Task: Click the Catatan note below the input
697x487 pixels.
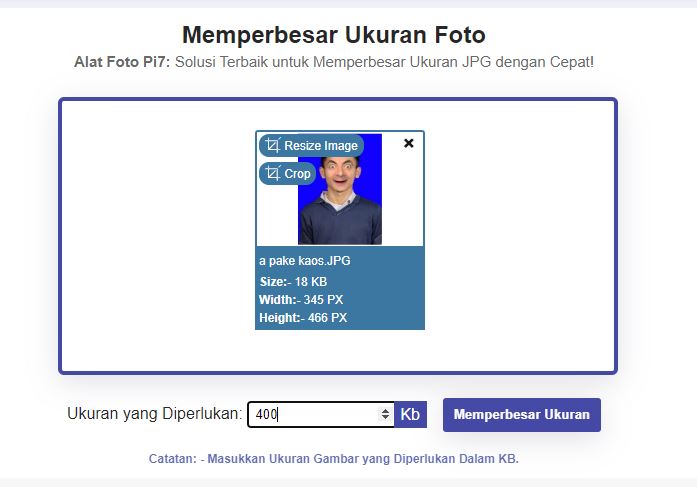Action: [x=333, y=459]
